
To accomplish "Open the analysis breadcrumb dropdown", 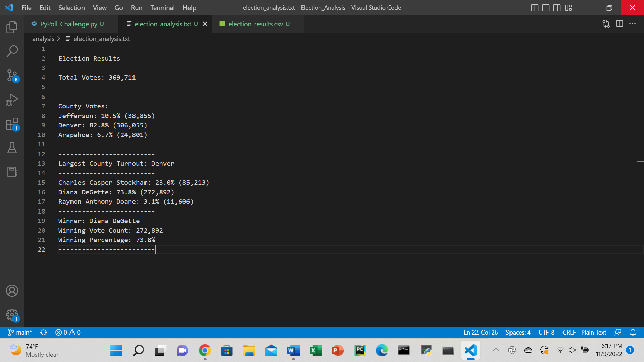I will tap(43, 39).
